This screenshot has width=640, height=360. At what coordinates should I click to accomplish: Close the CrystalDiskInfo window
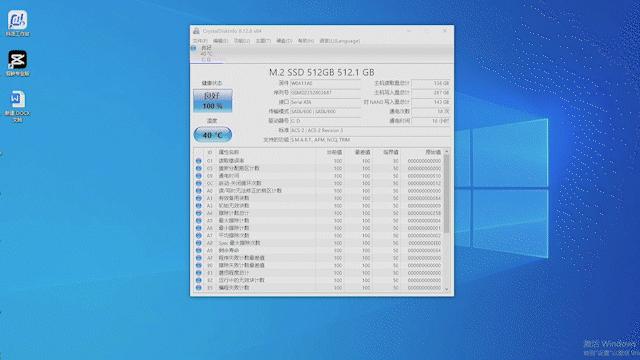444,31
